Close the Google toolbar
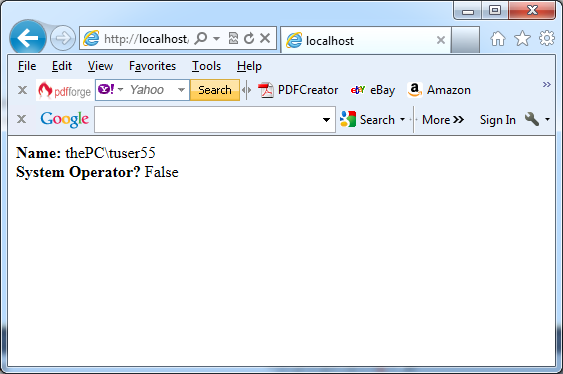The width and height of the screenshot is (563, 374). coord(22,119)
